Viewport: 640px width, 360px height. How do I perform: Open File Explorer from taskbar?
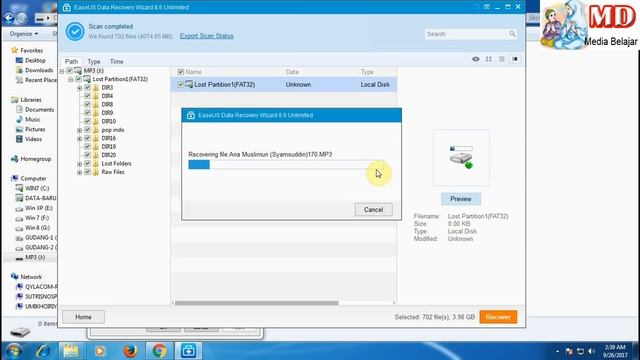tap(71, 351)
